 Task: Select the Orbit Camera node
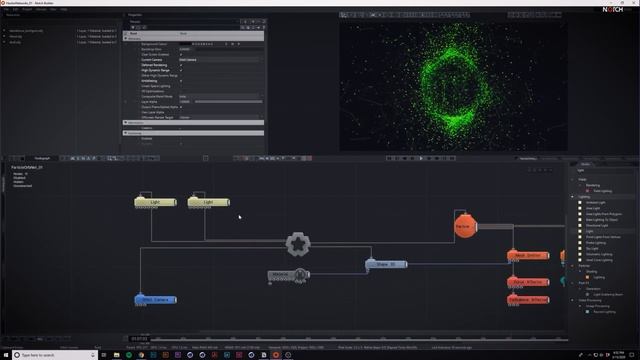[x=156, y=300]
